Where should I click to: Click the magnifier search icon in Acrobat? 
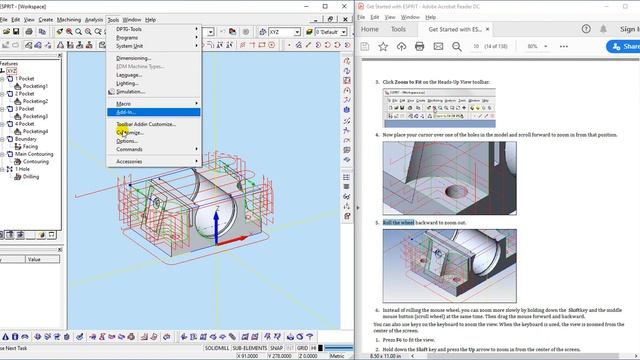coord(457,47)
